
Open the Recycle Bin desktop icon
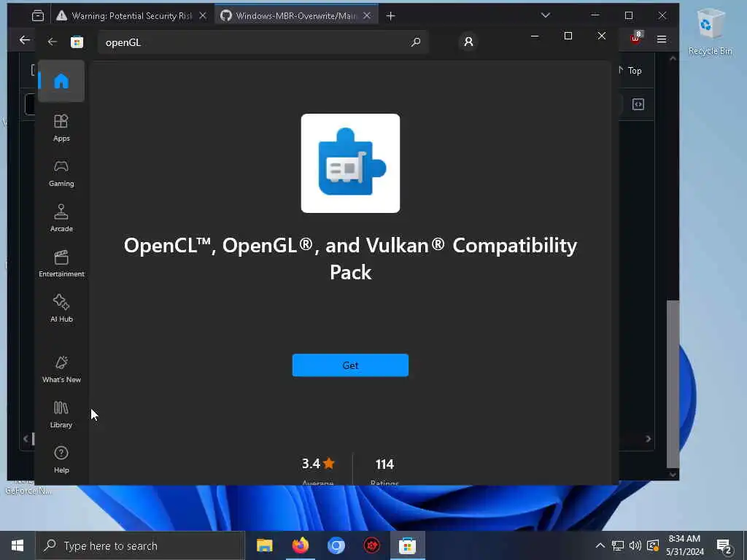click(710, 32)
